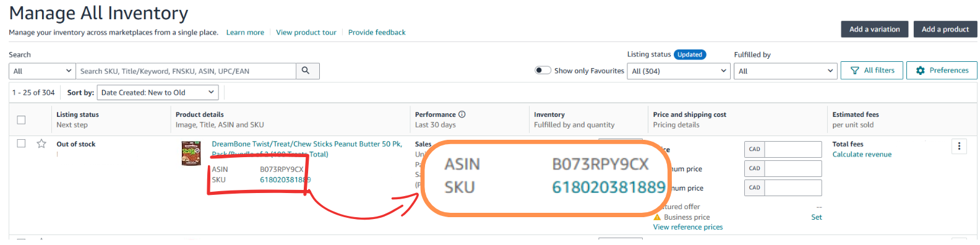Open the DreamBone Twist product title link
The height and width of the screenshot is (245, 980).
click(307, 148)
